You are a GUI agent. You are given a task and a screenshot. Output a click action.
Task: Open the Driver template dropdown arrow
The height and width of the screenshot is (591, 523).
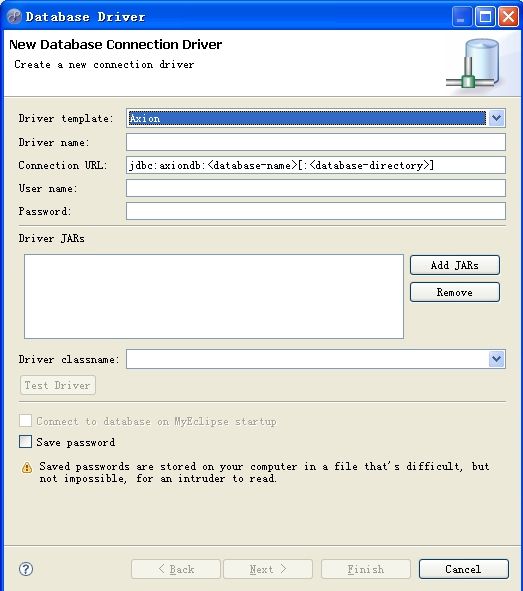[496, 118]
